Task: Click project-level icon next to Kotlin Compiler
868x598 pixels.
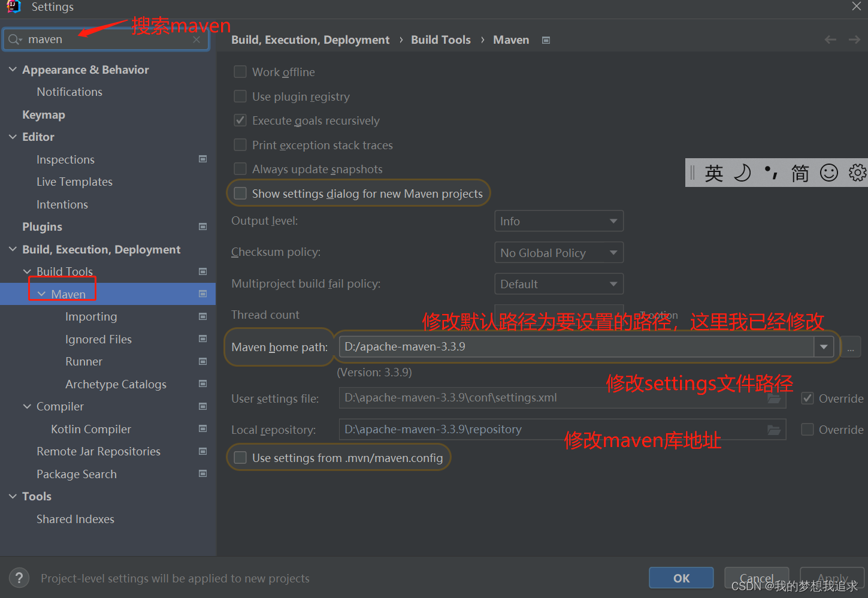Action: point(202,428)
